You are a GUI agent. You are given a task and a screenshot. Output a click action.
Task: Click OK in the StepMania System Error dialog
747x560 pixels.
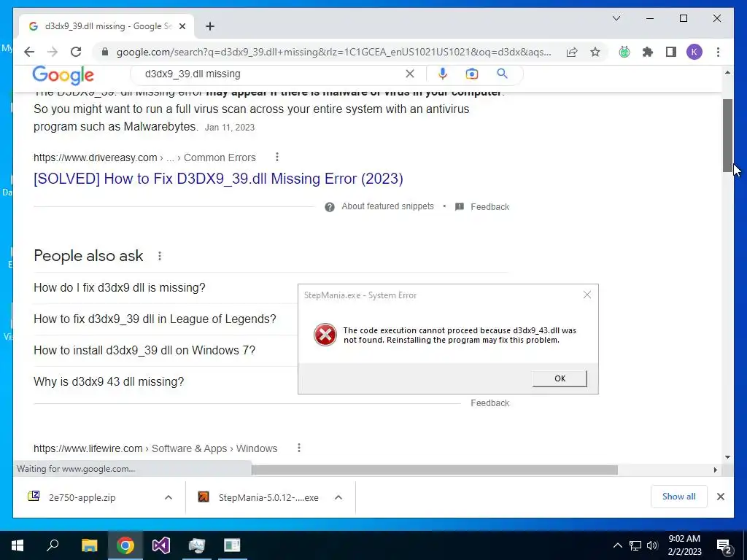pyautogui.click(x=560, y=378)
